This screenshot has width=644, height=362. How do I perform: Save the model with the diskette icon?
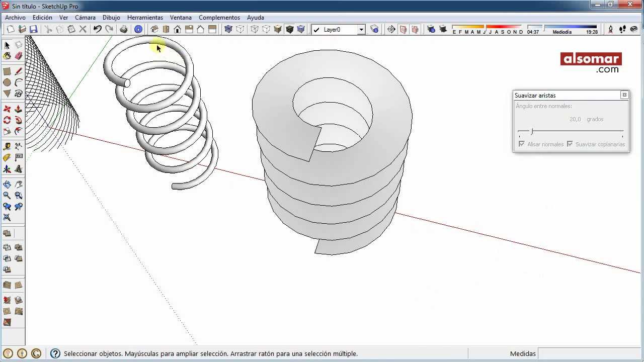coord(33,30)
